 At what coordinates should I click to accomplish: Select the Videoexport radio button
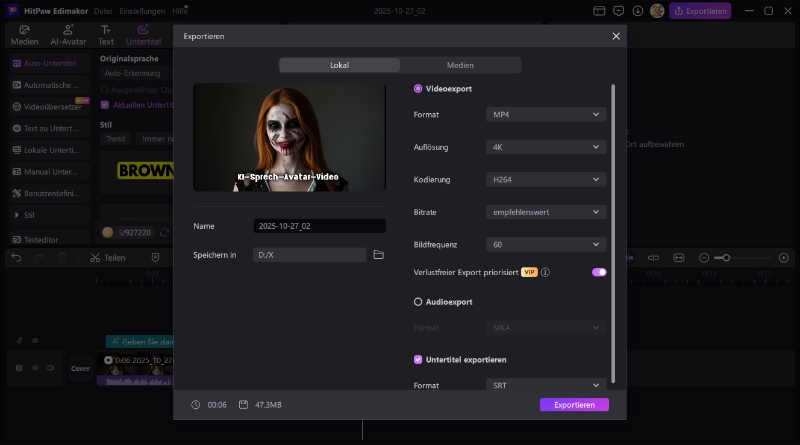click(418, 89)
